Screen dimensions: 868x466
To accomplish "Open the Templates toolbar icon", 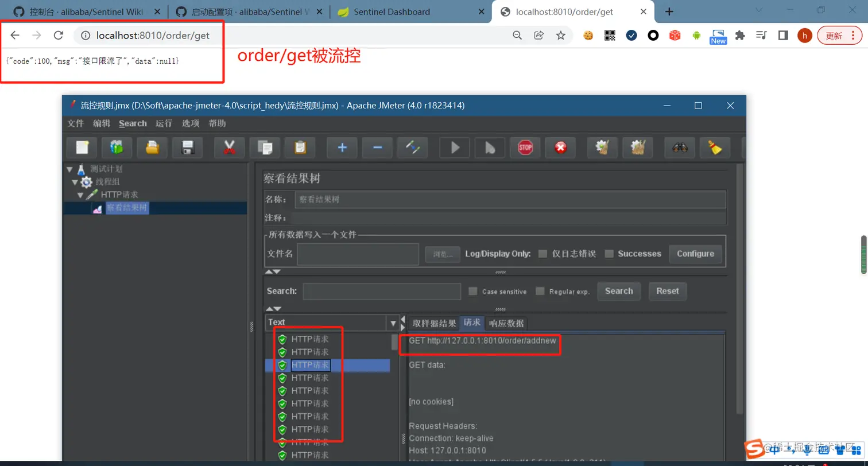I will [x=117, y=147].
